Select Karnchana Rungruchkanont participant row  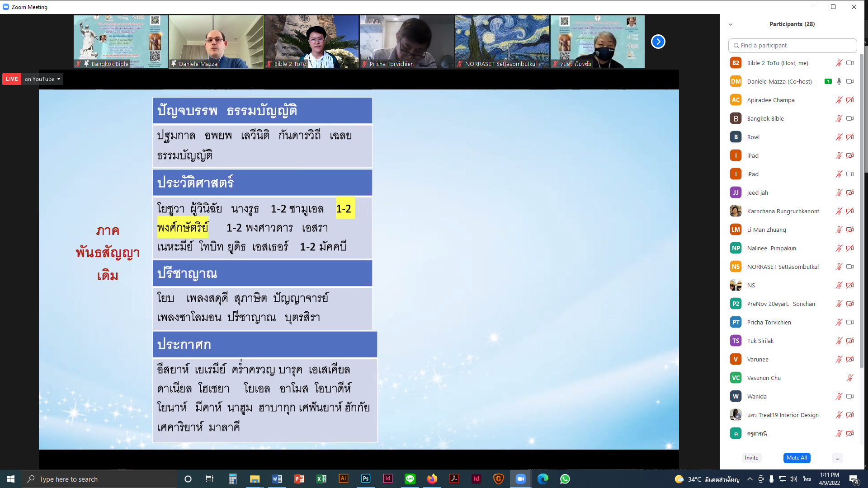[x=792, y=211]
